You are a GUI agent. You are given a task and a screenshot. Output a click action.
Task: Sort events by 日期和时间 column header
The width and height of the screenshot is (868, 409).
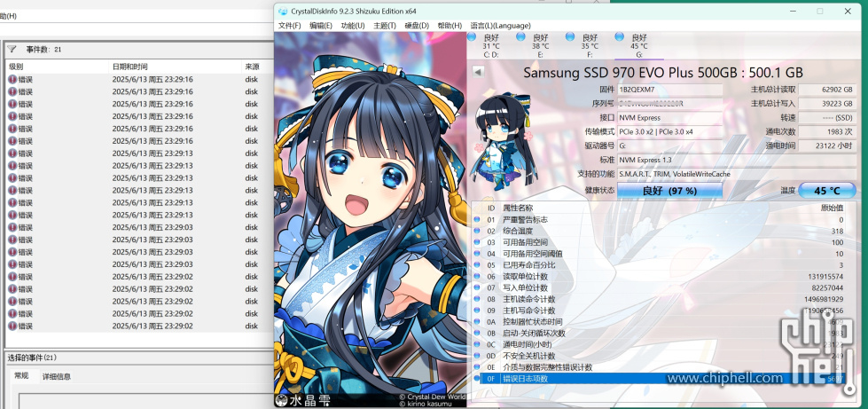pyautogui.click(x=176, y=67)
